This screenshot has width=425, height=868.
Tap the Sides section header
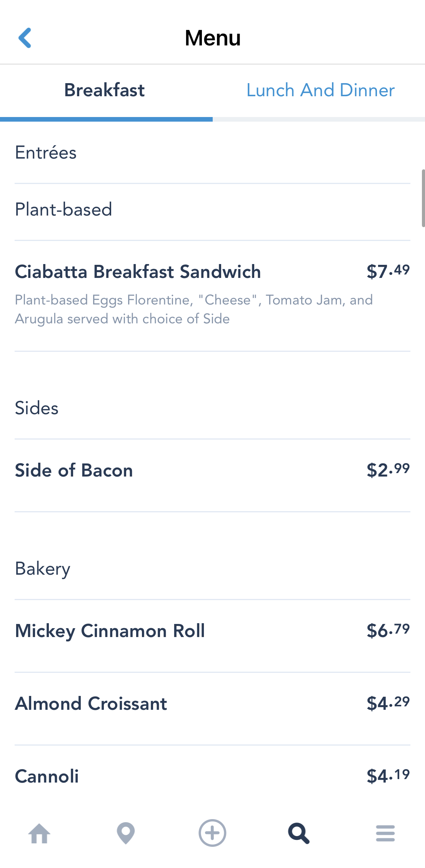pos(37,408)
